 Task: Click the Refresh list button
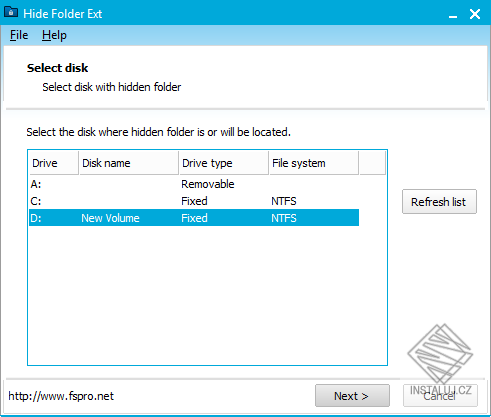pos(439,202)
